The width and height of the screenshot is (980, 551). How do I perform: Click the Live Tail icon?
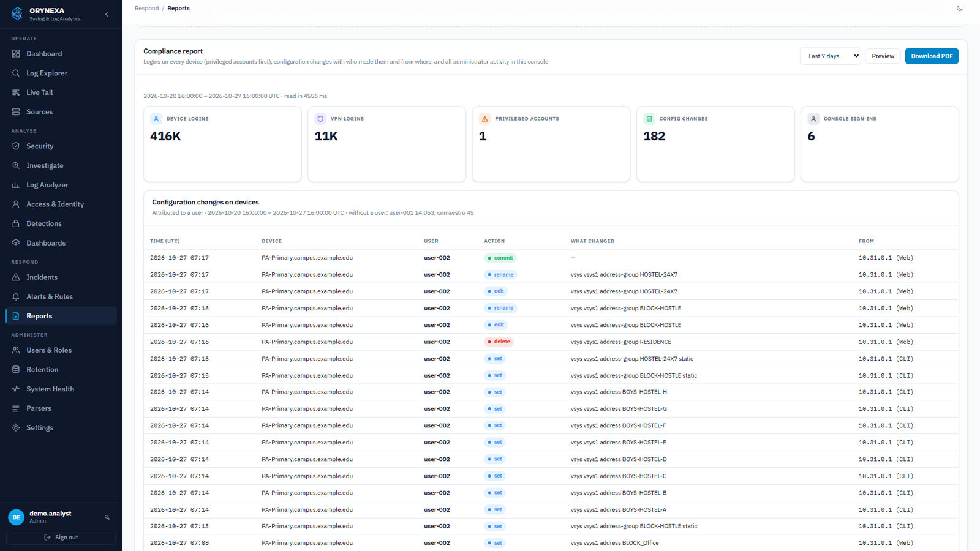16,92
